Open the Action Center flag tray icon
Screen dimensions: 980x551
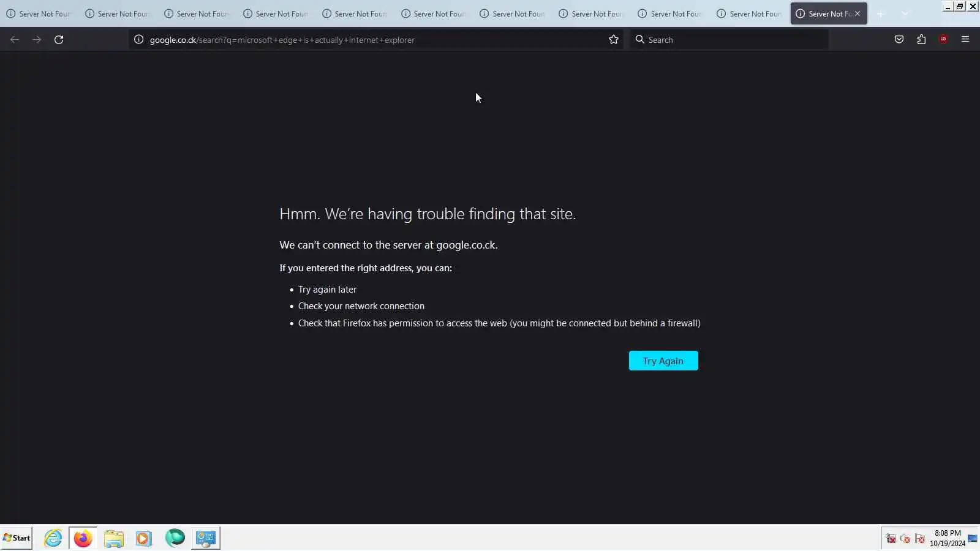pos(920,539)
